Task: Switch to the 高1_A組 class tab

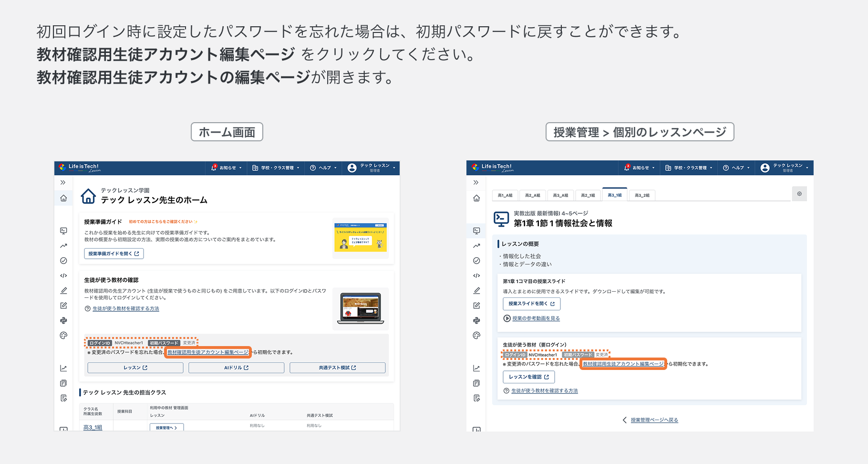Action: pos(505,195)
